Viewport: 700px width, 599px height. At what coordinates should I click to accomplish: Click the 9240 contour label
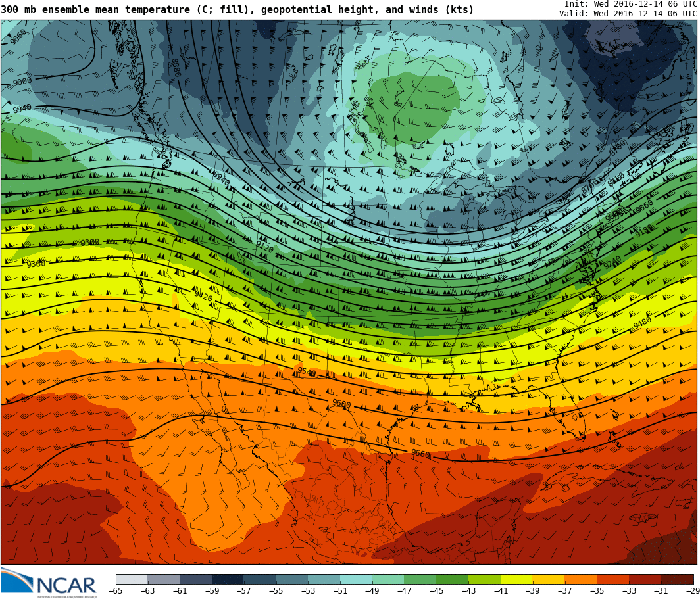pyautogui.click(x=612, y=262)
